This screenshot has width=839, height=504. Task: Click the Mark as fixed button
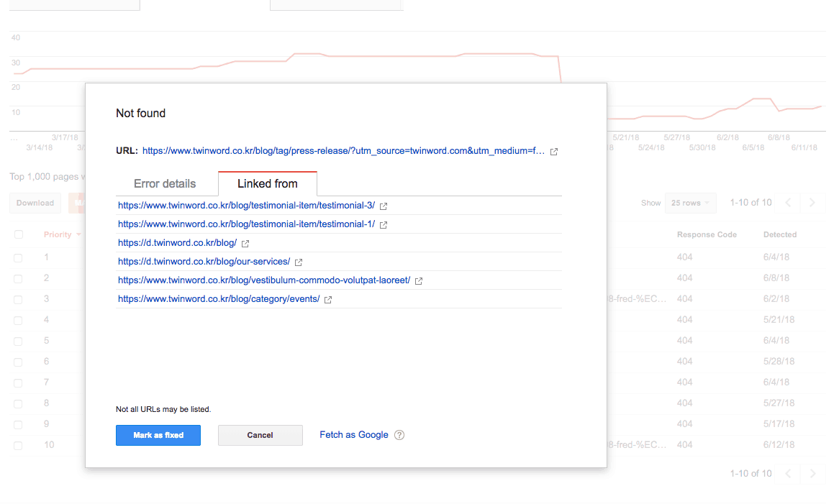pos(158,435)
